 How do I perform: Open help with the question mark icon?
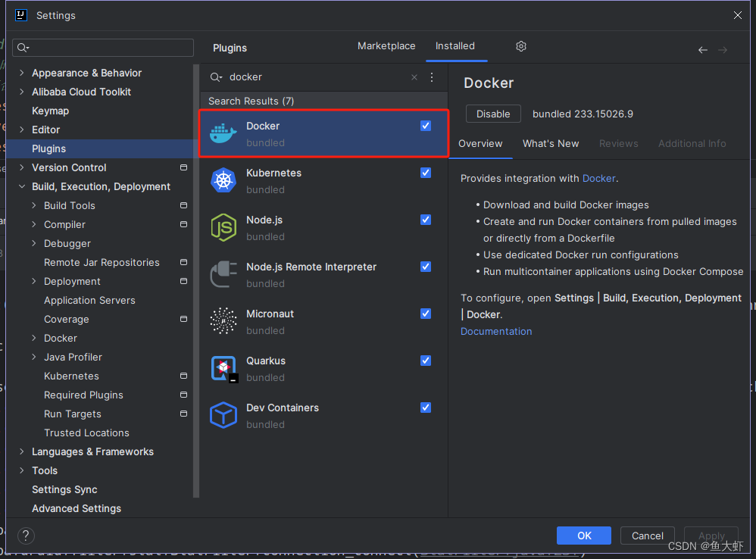[26, 536]
